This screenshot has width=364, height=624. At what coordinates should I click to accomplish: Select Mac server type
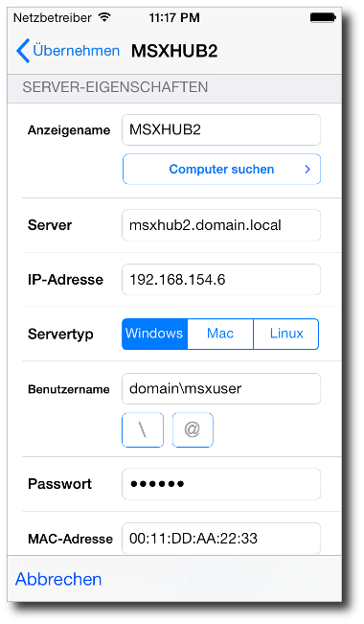pyautogui.click(x=220, y=334)
